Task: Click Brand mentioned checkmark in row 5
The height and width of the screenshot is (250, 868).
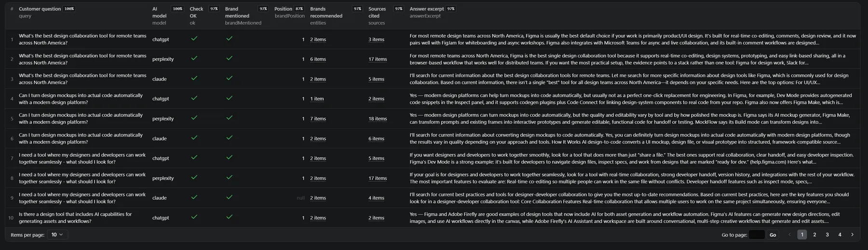Action: tap(230, 117)
